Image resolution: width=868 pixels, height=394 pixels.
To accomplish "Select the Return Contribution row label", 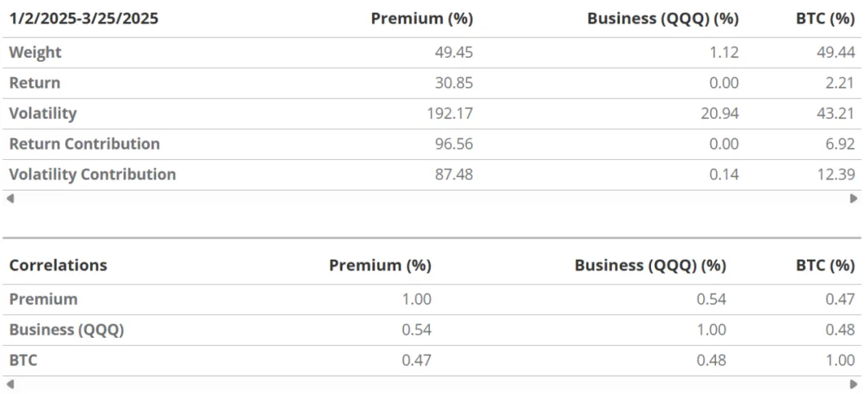I will pos(84,144).
